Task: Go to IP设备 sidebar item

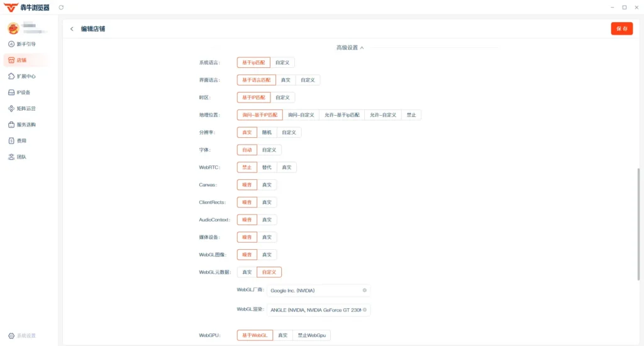Action: point(19,92)
